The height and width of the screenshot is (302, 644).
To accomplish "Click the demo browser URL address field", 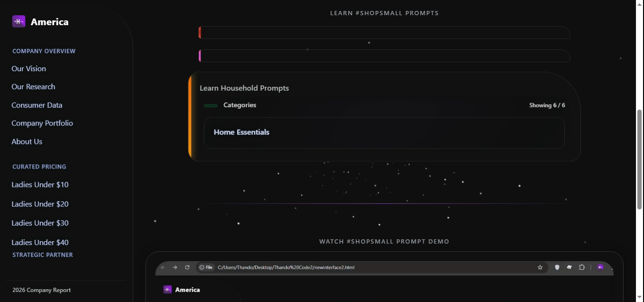I will (372, 267).
